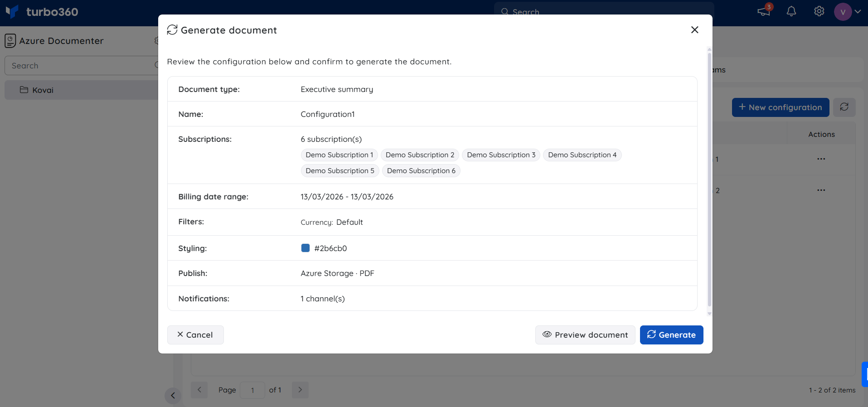Collapse the sidebar with the arrow button
The image size is (868, 407).
coord(173,396)
